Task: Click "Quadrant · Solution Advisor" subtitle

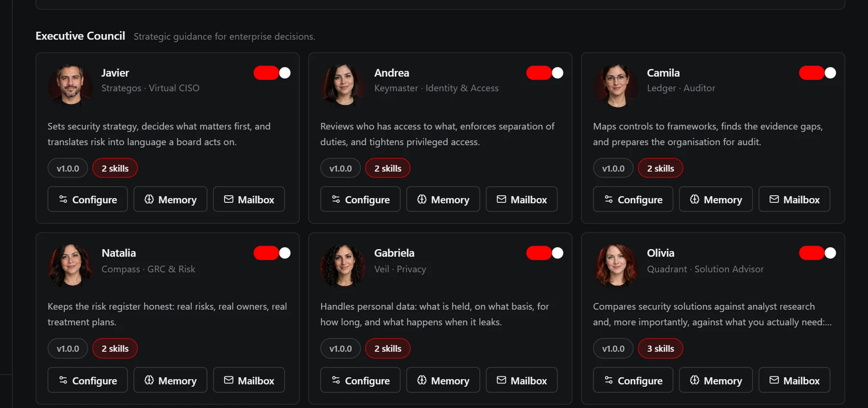Action: [705, 269]
